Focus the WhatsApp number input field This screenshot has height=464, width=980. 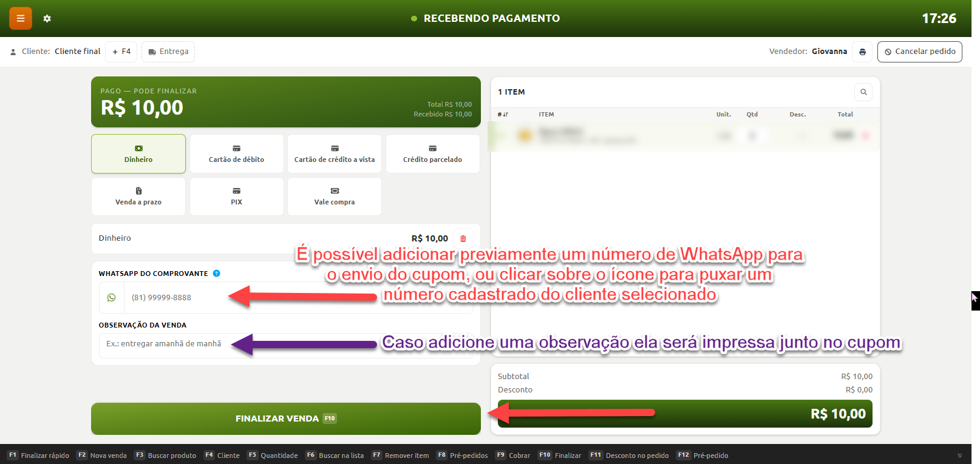tap(298, 298)
